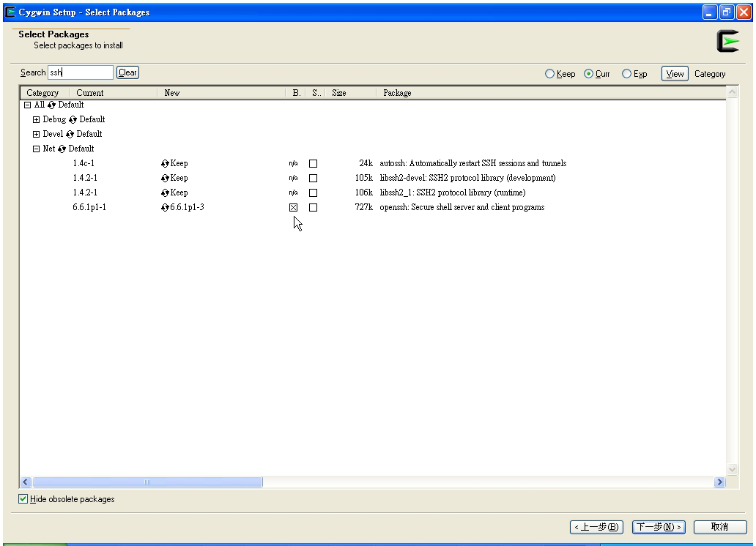Restore down the Cygwin Setup window
The width and height of the screenshot is (756, 546).
[x=727, y=12]
